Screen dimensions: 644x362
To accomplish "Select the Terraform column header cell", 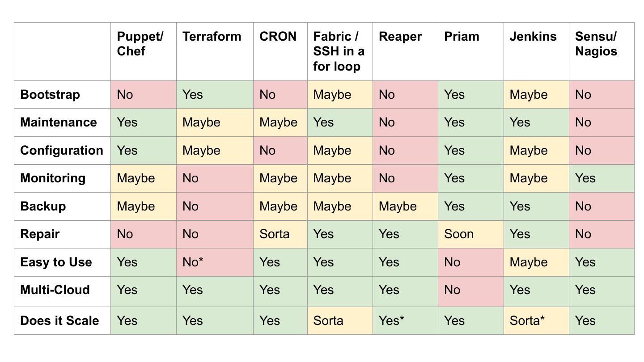I will [212, 37].
